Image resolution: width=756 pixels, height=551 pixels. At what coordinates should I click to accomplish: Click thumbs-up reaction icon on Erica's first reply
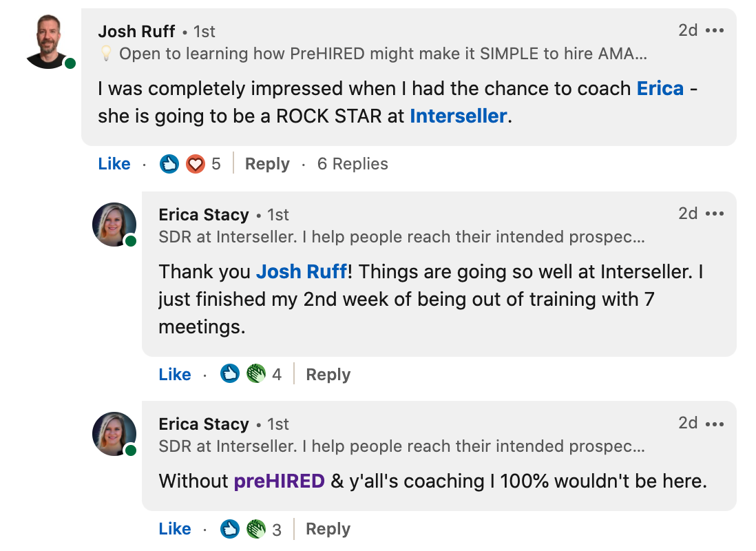(230, 374)
